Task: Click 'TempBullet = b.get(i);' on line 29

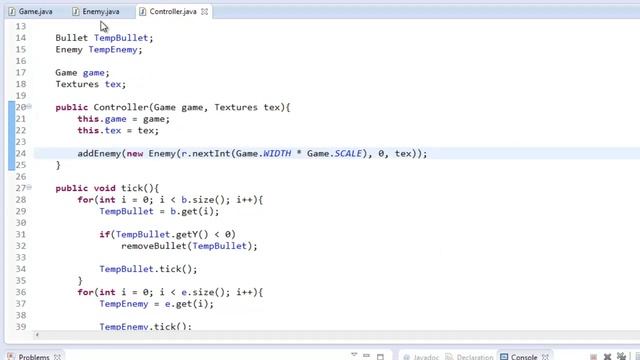Action: (x=159, y=211)
